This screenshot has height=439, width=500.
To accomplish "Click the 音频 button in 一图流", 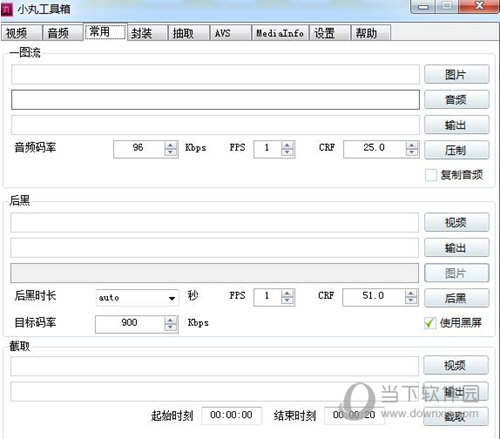I will (x=456, y=100).
